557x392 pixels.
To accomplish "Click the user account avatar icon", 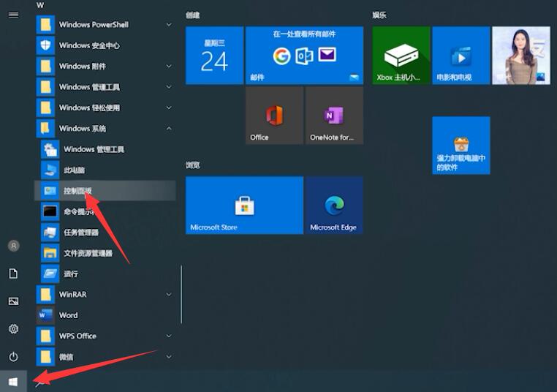I will click(13, 246).
